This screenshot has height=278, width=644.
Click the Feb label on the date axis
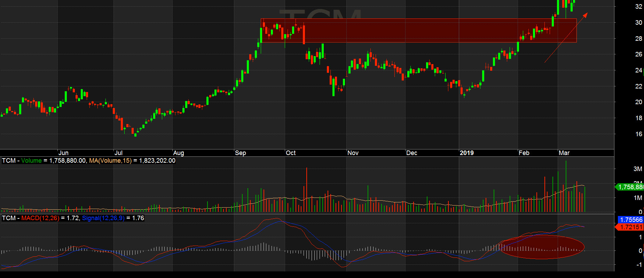tap(524, 153)
